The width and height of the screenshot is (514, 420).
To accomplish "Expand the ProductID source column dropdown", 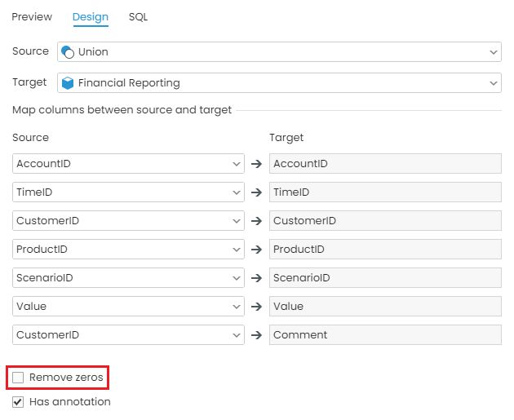I will click(129, 249).
